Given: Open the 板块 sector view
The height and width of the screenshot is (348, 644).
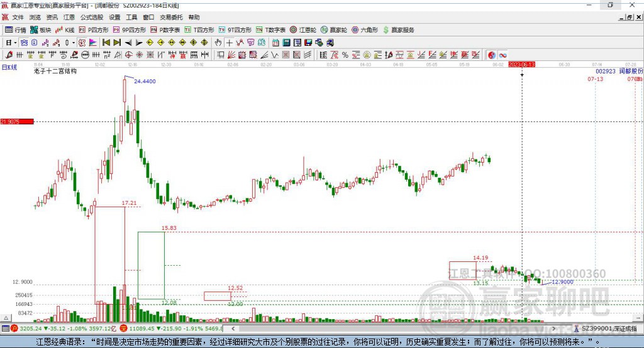Looking at the screenshot, I should point(40,30).
